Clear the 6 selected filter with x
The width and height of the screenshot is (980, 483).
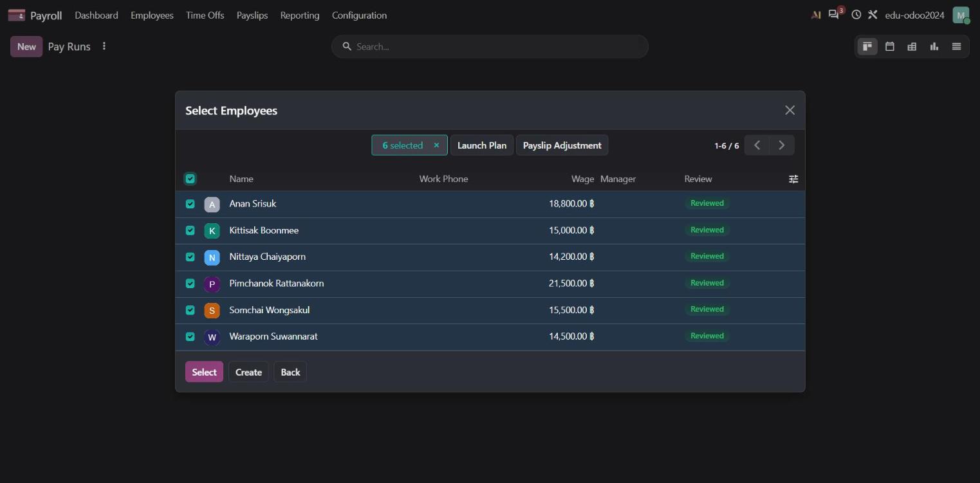point(436,145)
